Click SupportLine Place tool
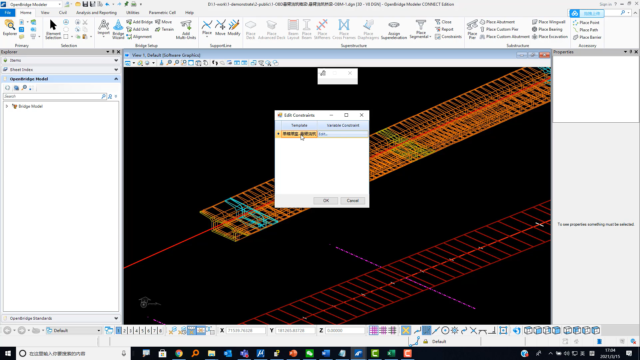 (207, 28)
